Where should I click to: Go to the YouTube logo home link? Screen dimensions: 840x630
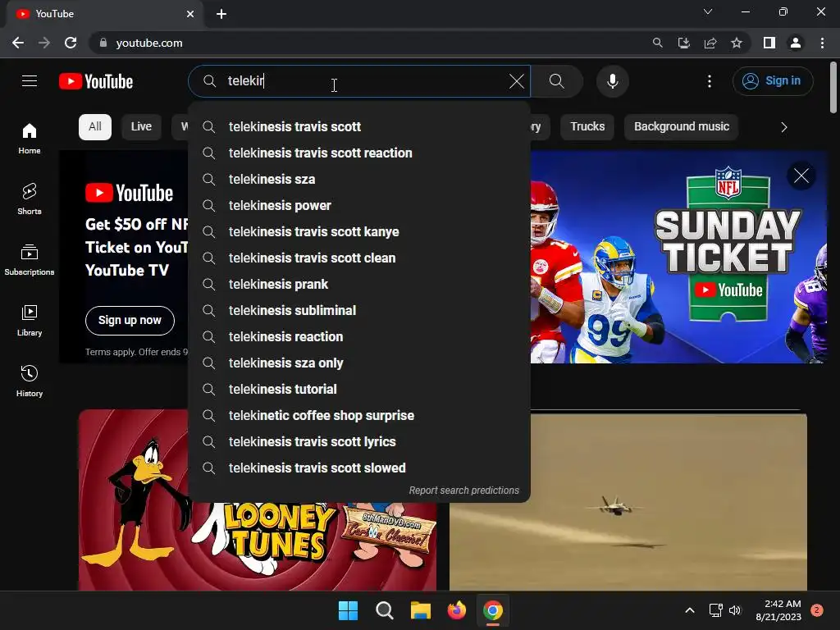pos(96,81)
